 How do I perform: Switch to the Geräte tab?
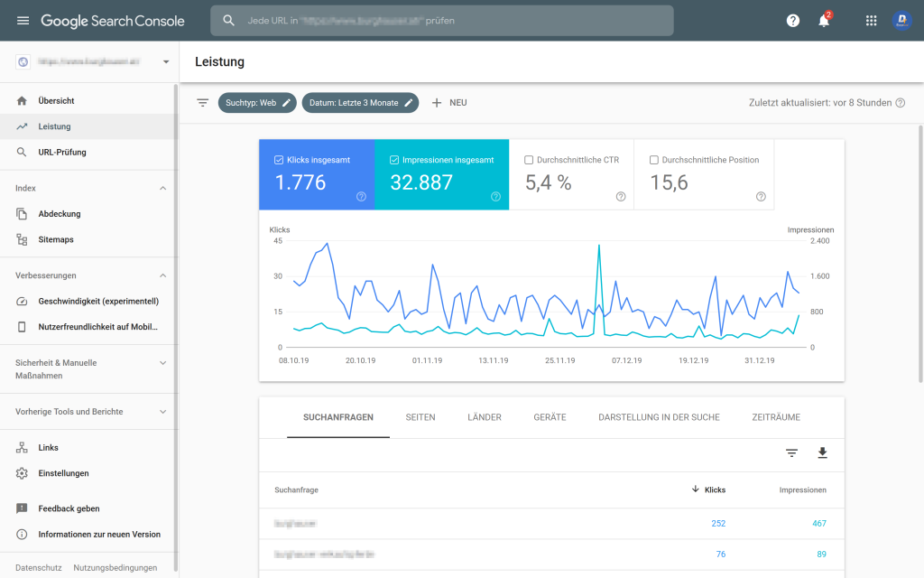pyautogui.click(x=550, y=417)
